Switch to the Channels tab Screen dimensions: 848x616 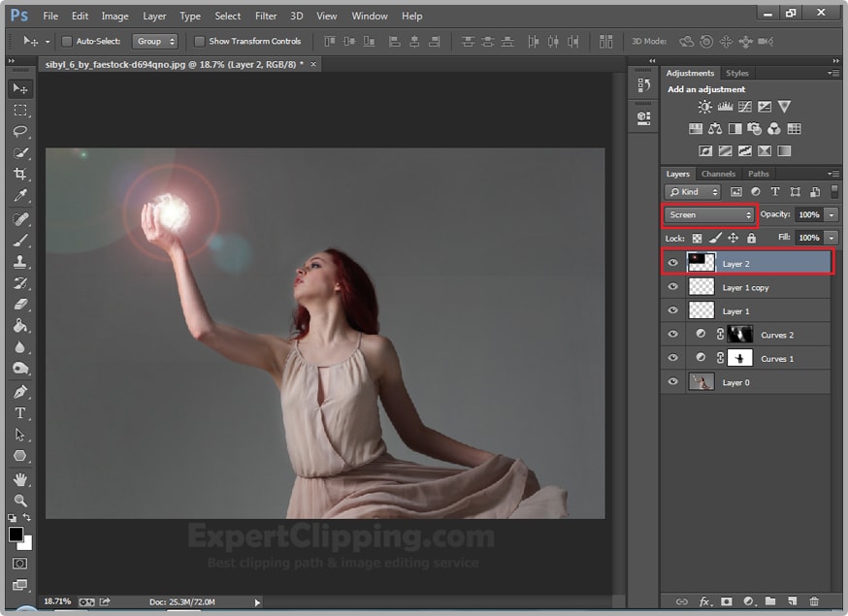coord(718,175)
